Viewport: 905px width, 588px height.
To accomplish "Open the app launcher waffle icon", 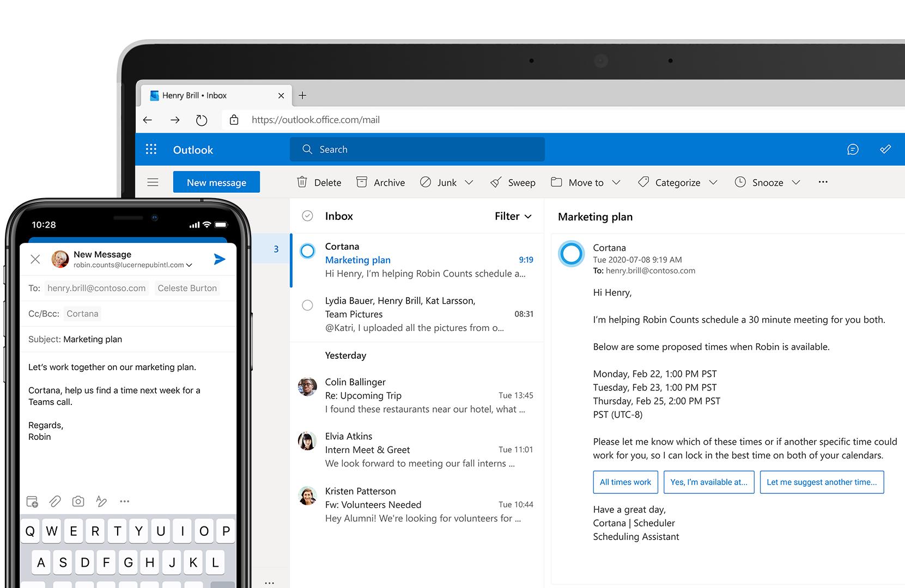I will point(151,149).
